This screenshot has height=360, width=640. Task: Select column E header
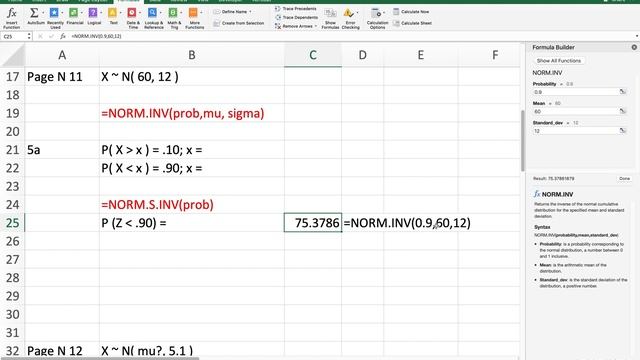click(x=421, y=55)
